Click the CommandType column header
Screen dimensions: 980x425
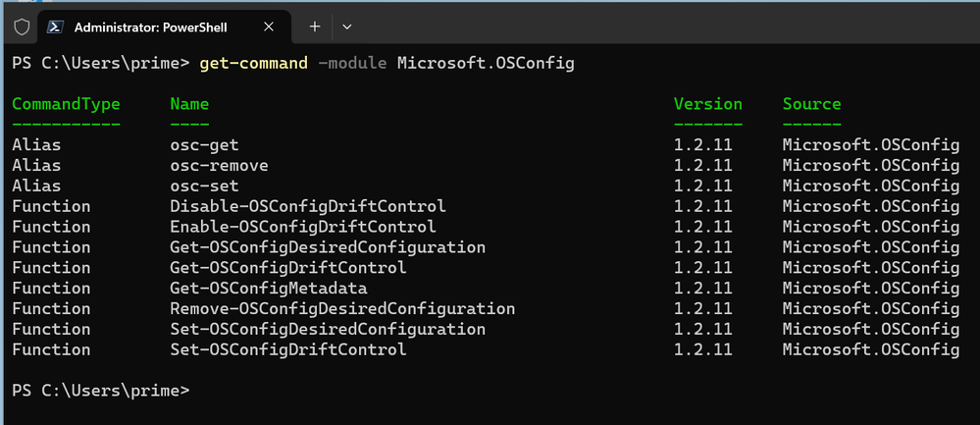(x=66, y=104)
